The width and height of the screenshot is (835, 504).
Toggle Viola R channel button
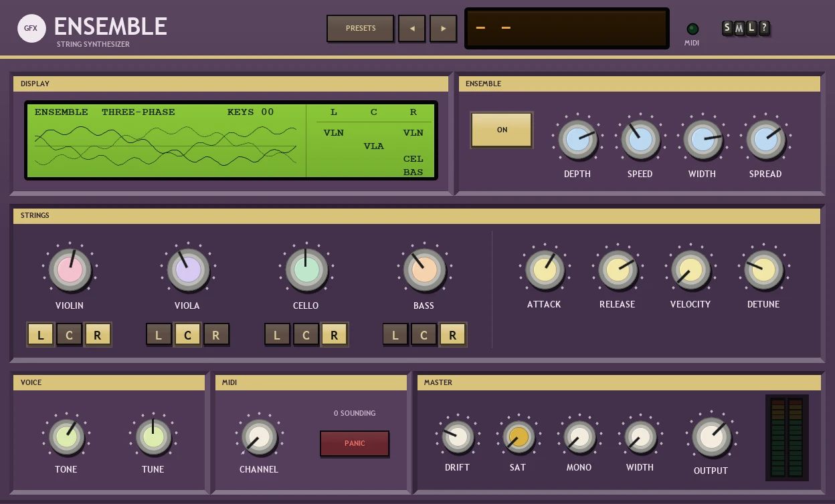pyautogui.click(x=215, y=335)
